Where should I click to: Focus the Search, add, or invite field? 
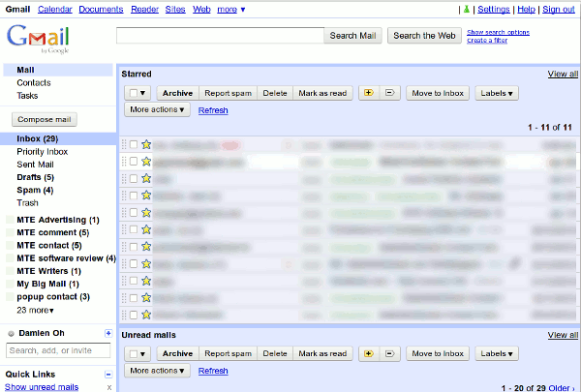click(58, 350)
